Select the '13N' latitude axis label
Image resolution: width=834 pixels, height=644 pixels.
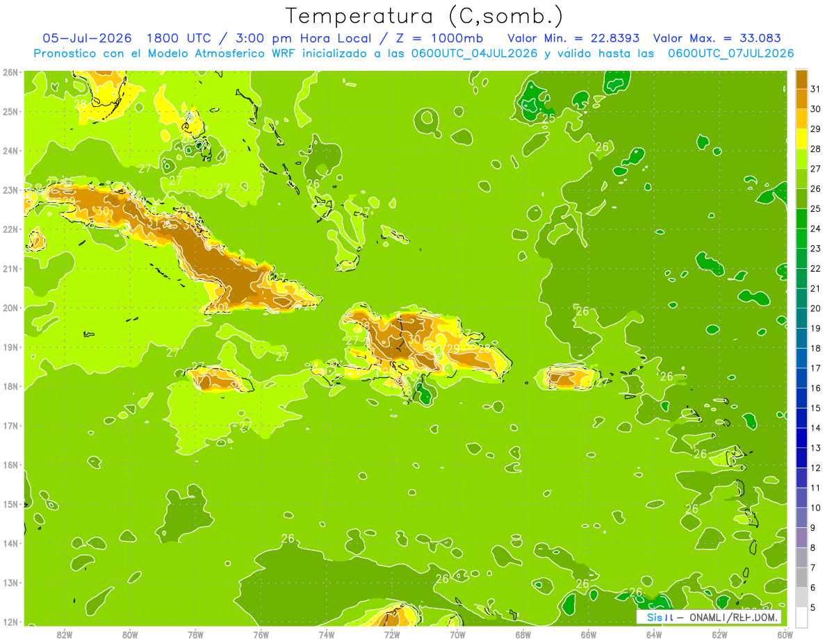(10, 582)
